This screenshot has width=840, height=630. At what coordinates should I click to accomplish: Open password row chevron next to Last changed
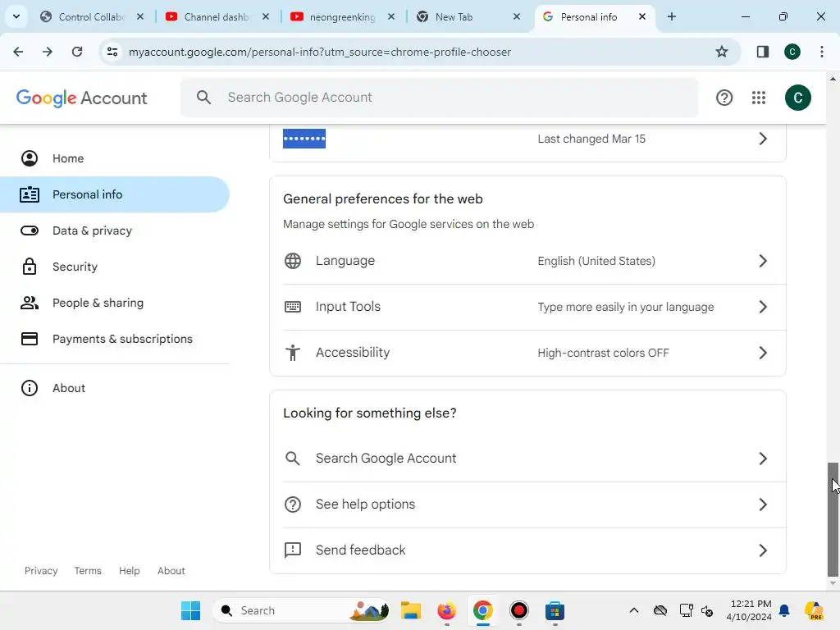pyautogui.click(x=763, y=139)
